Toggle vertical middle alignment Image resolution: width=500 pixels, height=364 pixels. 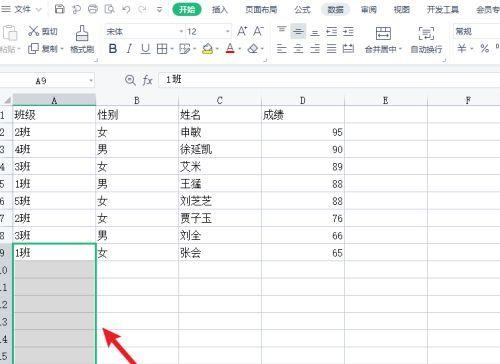tap(298, 32)
